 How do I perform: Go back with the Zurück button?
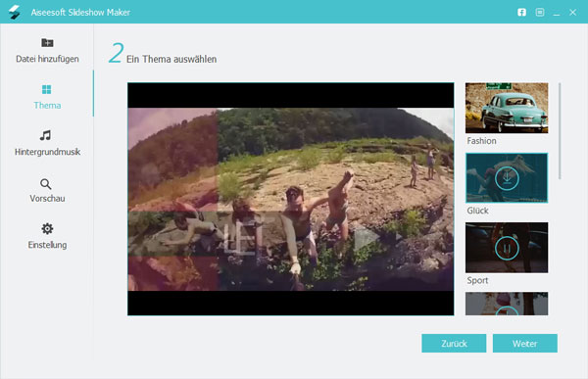[454, 344]
